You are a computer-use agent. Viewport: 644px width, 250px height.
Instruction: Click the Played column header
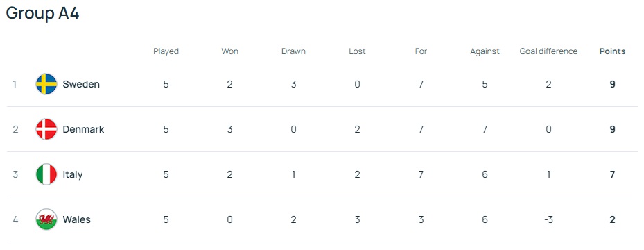[x=166, y=52]
